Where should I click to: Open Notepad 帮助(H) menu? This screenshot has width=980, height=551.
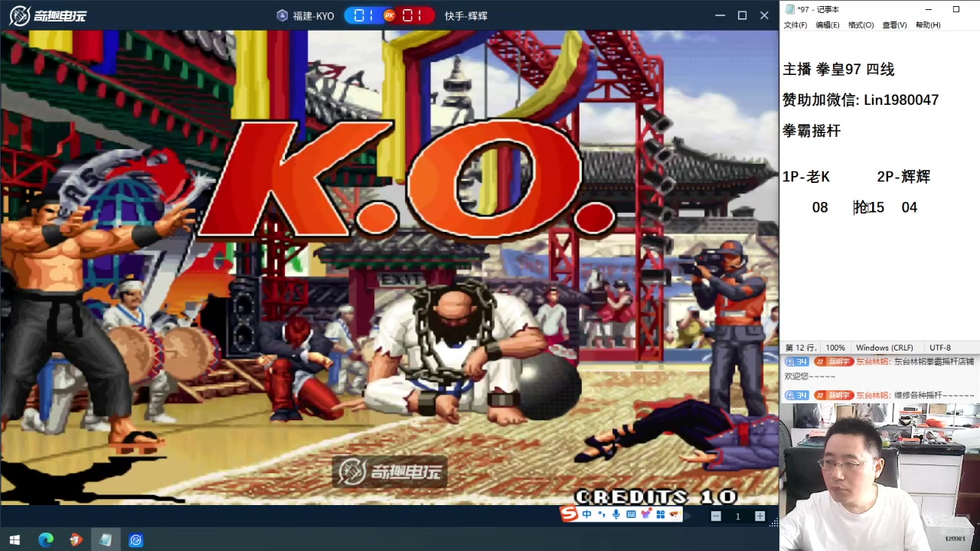point(928,25)
